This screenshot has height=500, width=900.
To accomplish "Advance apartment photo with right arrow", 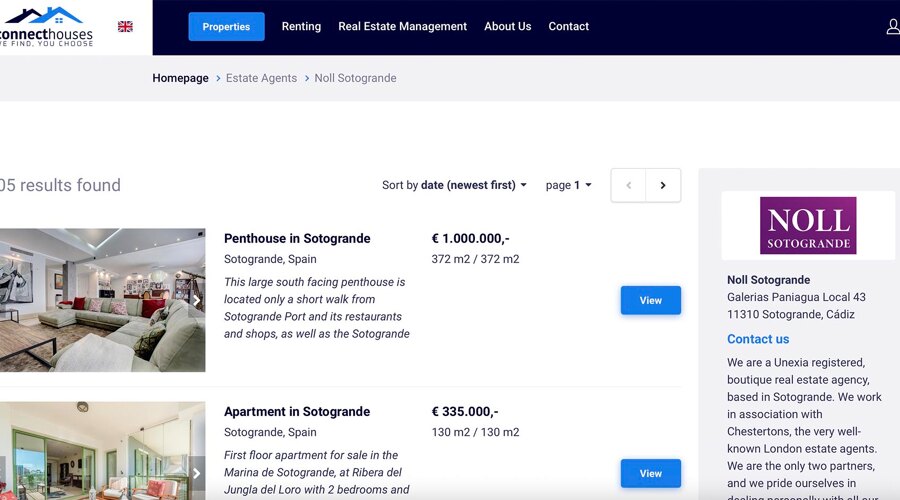I will pyautogui.click(x=197, y=473).
